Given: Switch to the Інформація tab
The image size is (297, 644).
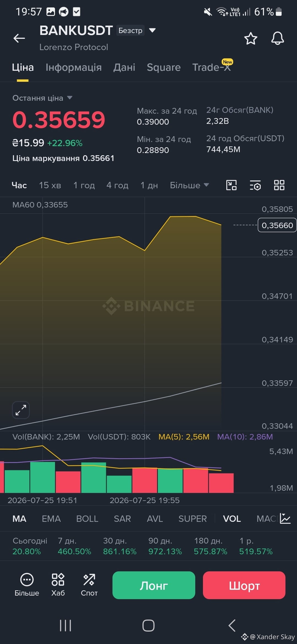Looking at the screenshot, I should 74,67.
